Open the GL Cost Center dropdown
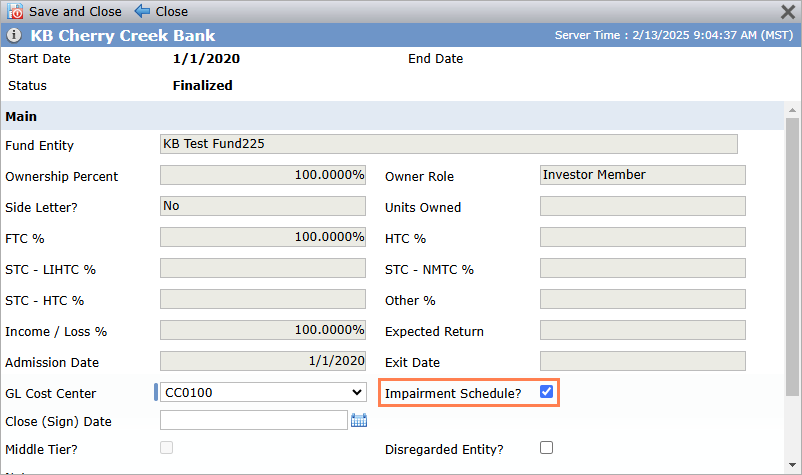This screenshot has width=802, height=475. pyautogui.click(x=263, y=392)
